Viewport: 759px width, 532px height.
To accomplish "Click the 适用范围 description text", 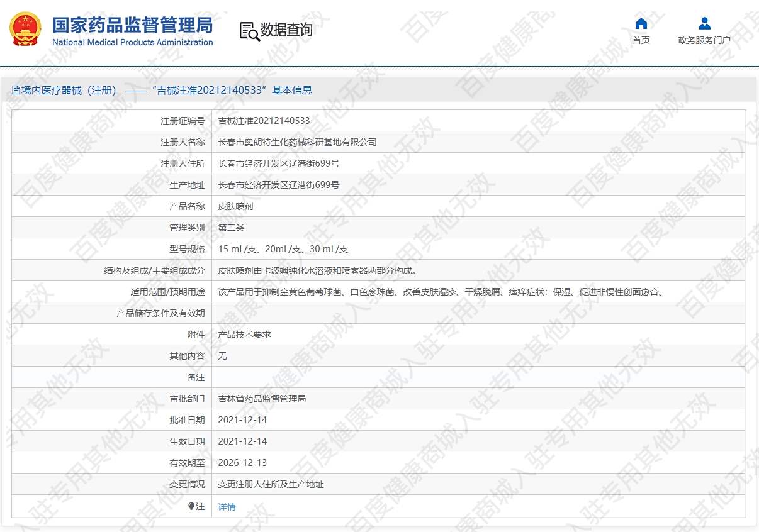I will click(x=441, y=292).
